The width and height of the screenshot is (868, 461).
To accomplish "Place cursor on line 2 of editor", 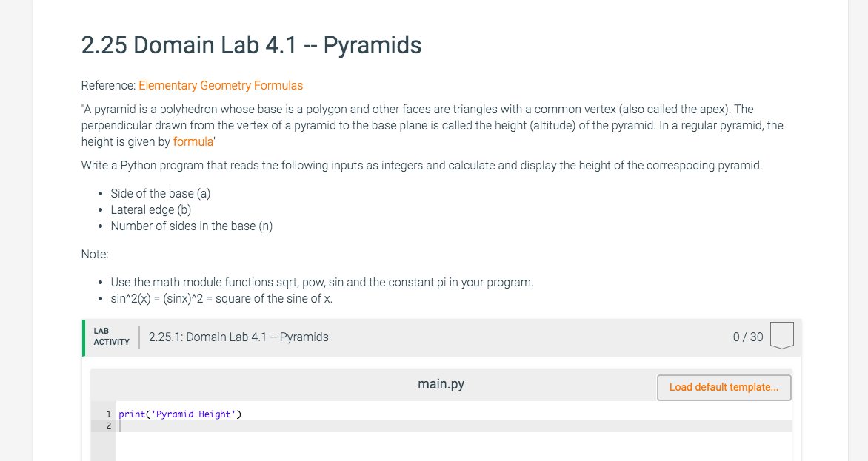I will click(x=454, y=426).
